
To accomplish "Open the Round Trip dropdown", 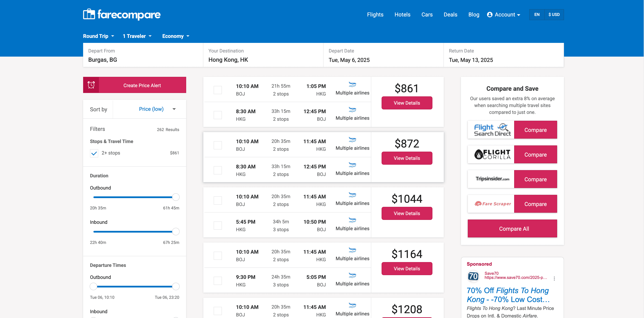I will (99, 36).
